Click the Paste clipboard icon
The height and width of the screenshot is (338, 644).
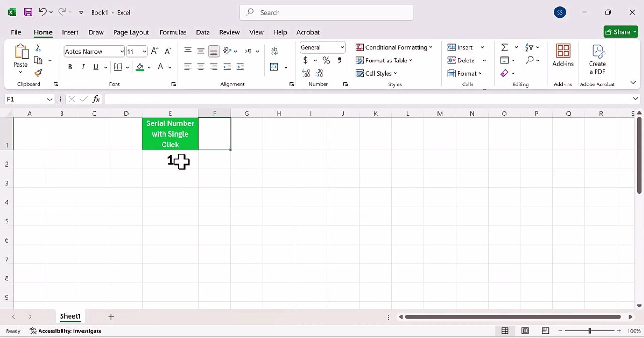[21, 52]
